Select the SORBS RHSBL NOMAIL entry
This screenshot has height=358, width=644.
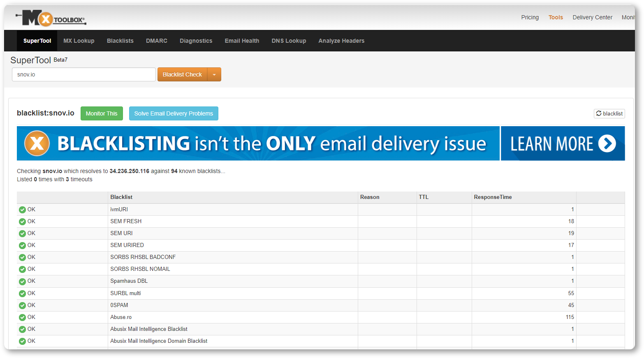point(140,269)
